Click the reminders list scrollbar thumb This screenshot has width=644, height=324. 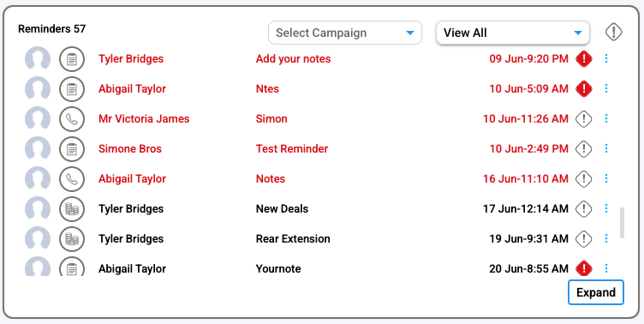click(622, 223)
